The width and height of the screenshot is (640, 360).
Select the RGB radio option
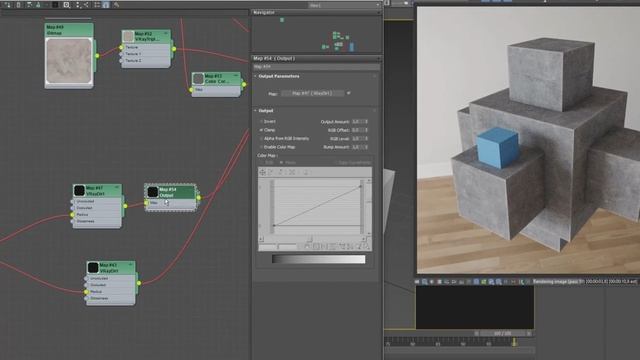[x=261, y=162]
